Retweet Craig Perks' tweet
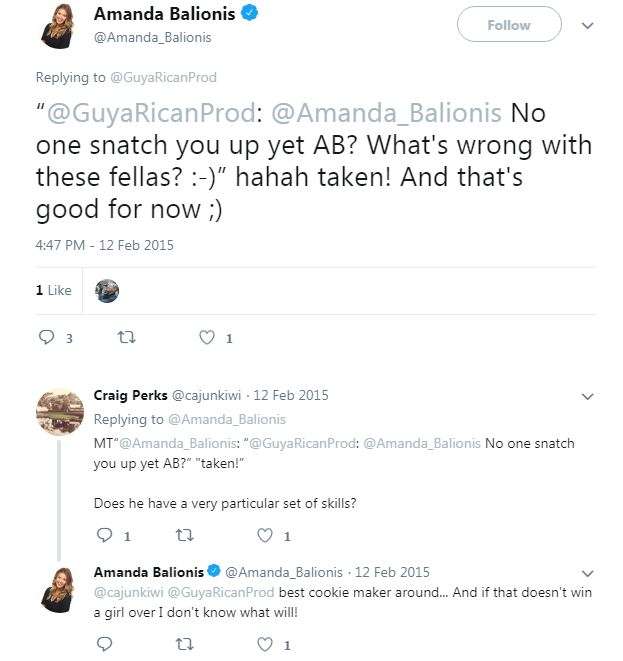The width and height of the screenshot is (623, 661). coord(183,536)
